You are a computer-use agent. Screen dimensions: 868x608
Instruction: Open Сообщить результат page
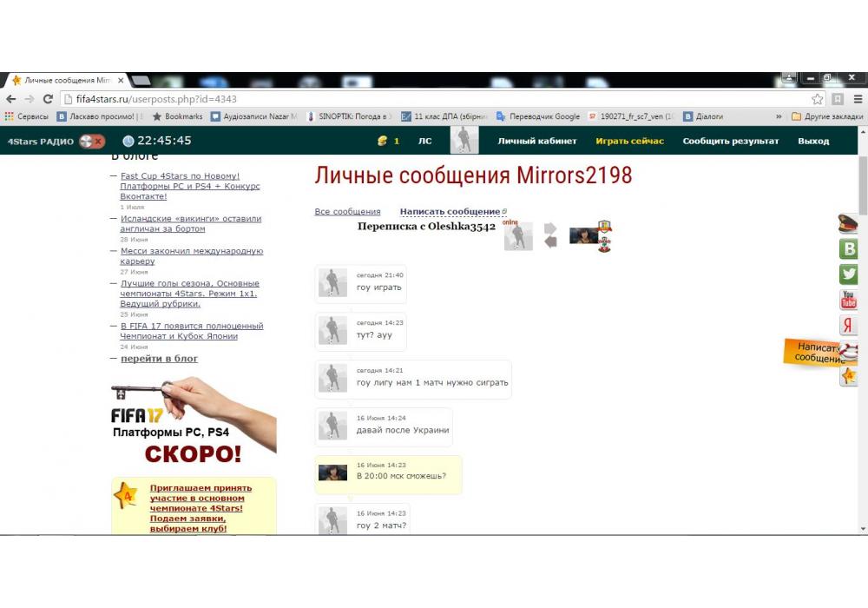pyautogui.click(x=731, y=142)
